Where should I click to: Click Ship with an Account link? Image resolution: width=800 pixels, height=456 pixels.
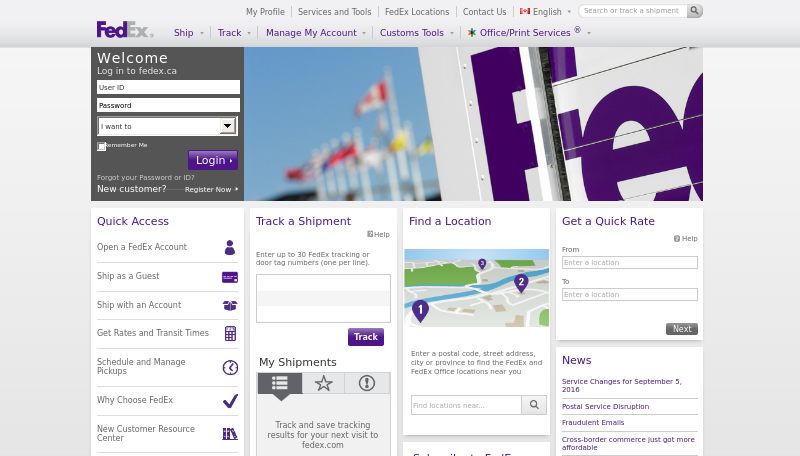tap(139, 305)
